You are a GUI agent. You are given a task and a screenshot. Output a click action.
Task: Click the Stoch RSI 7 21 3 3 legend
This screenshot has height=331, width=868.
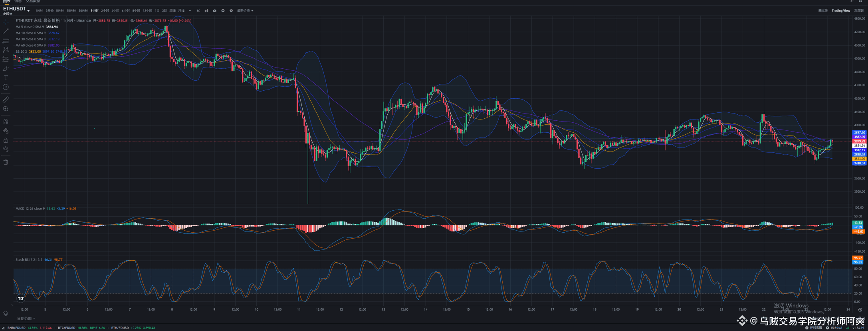click(x=39, y=260)
